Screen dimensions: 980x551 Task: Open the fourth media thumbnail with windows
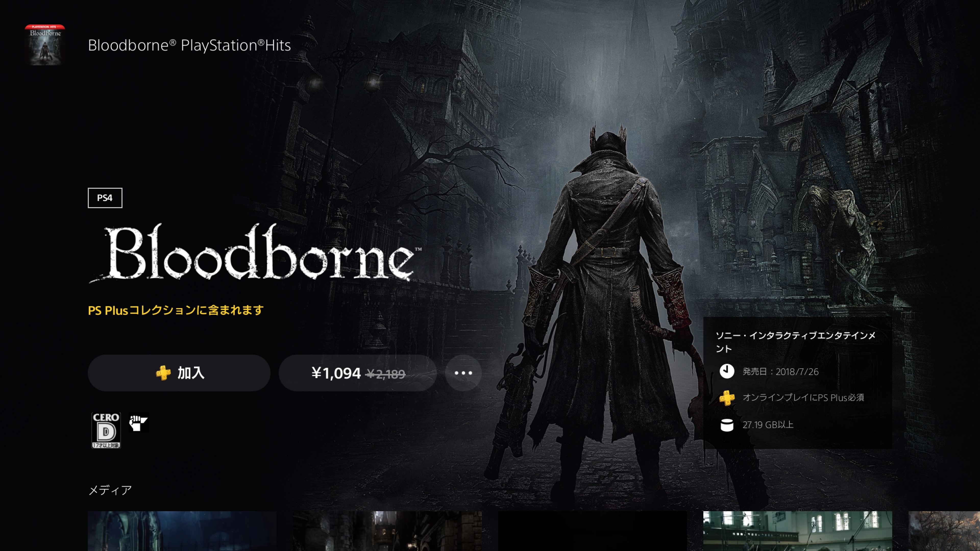[x=797, y=531]
